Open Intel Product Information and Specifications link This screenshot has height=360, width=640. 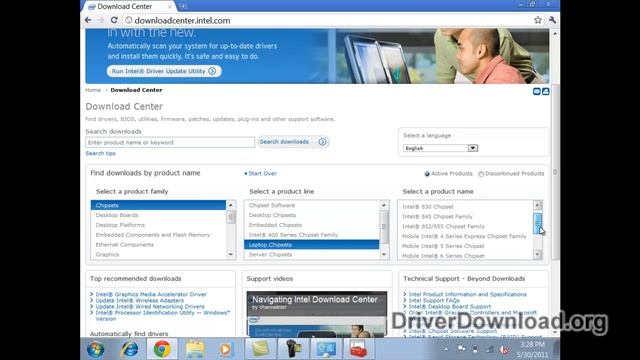point(467,294)
